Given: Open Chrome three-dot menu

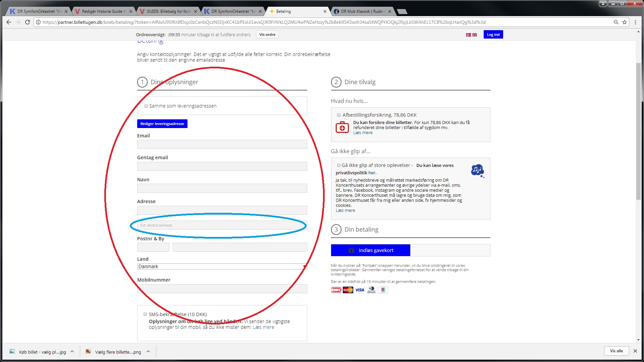Looking at the screenshot, I should tap(635, 22).
